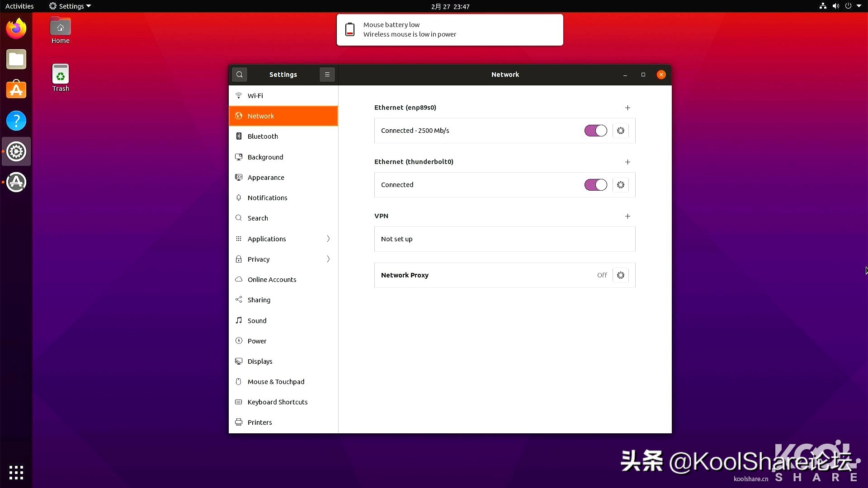Add a new Ethernet profile for enp89s0
The height and width of the screenshot is (488, 868).
point(627,108)
